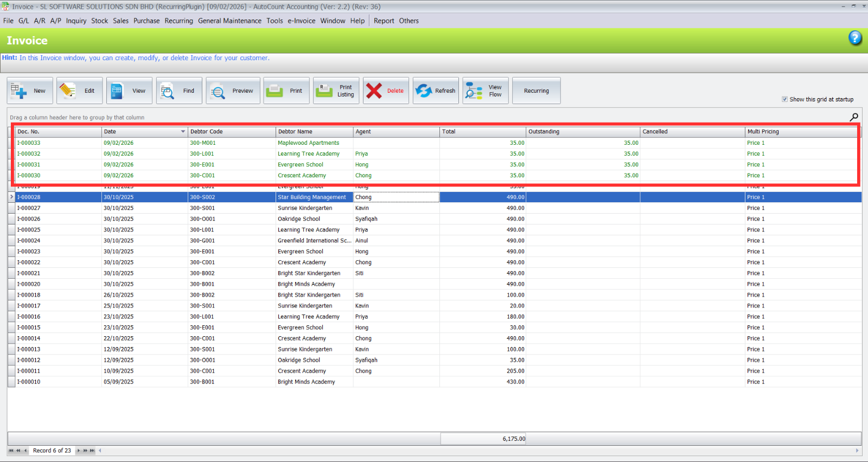The image size is (868, 462).
Task: Open the e-Invoice menu
Action: (301, 21)
